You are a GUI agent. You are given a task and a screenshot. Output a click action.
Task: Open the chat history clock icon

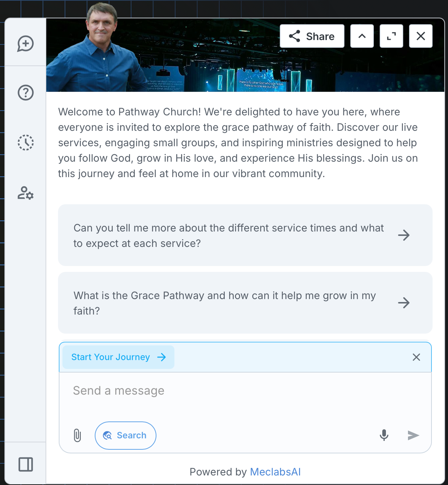pyautogui.click(x=26, y=143)
